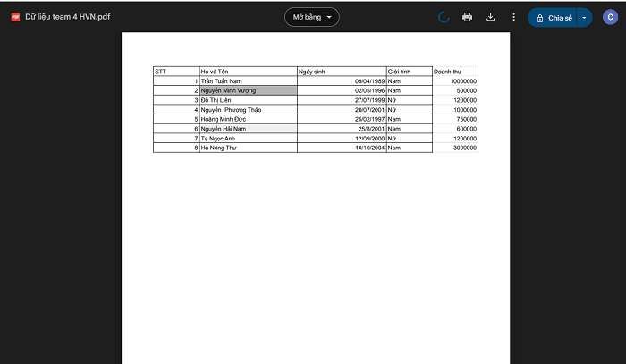This screenshot has height=364, width=626.
Task: Open the three-dot more actions menu
Action: (x=513, y=17)
